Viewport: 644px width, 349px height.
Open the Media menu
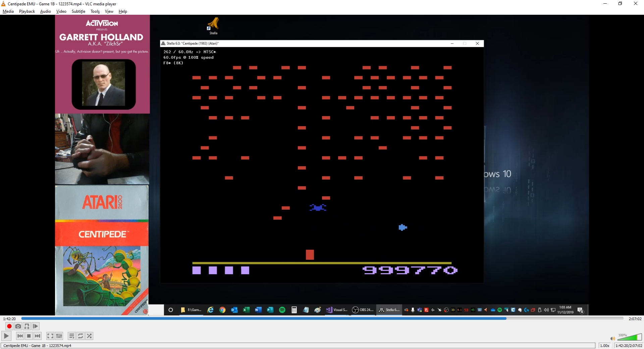[x=8, y=11]
